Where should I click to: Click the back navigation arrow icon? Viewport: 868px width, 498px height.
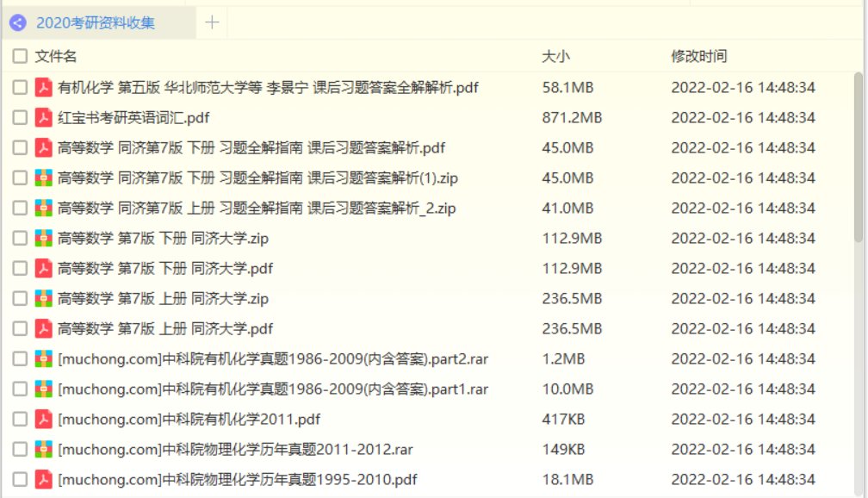tap(16, 24)
